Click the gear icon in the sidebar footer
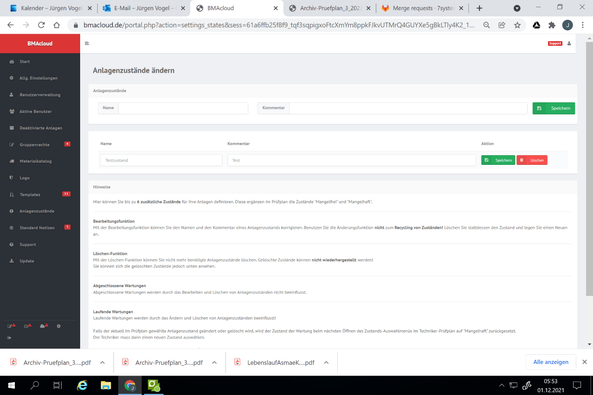Screen dimensions: 593x395 pos(59,326)
